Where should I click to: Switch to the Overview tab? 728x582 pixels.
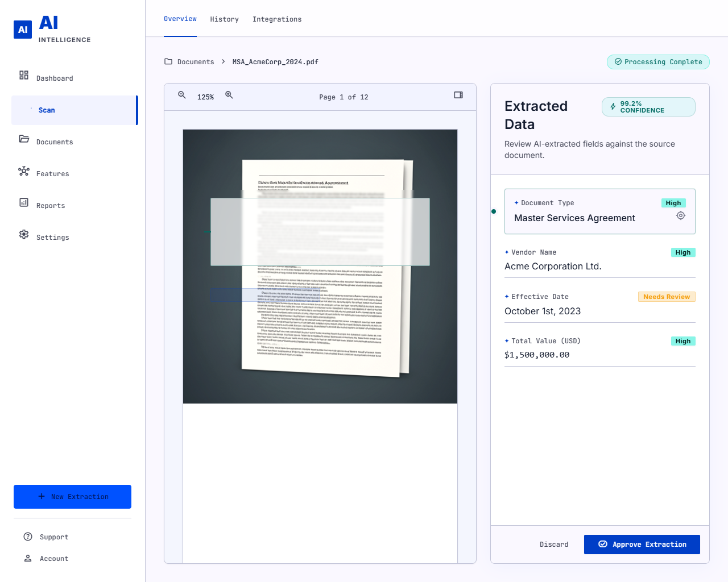[180, 19]
